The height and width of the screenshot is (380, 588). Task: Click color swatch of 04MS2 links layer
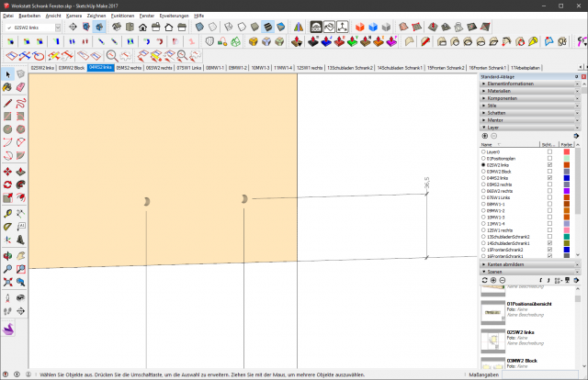coord(566,177)
